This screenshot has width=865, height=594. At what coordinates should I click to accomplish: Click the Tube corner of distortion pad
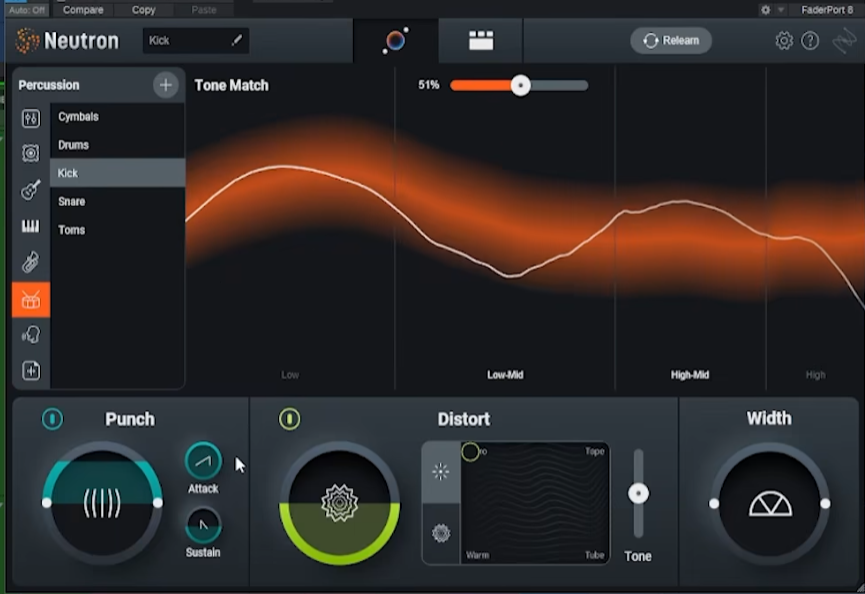[x=595, y=555]
